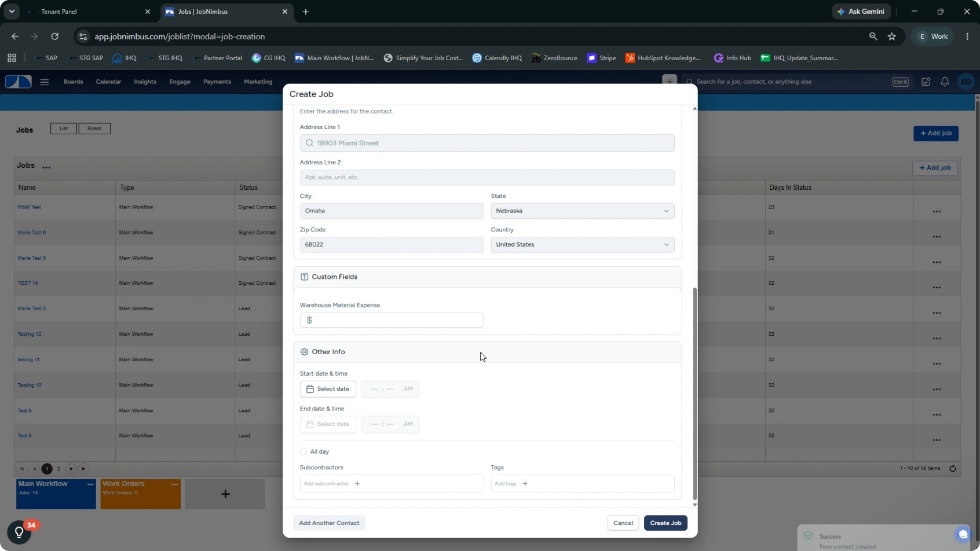The height and width of the screenshot is (551, 980).
Task: Open the Country dropdown showing United States
Action: [583, 245]
